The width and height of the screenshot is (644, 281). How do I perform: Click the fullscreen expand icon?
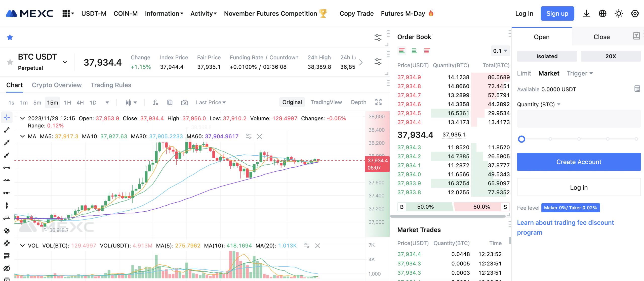pyautogui.click(x=379, y=102)
